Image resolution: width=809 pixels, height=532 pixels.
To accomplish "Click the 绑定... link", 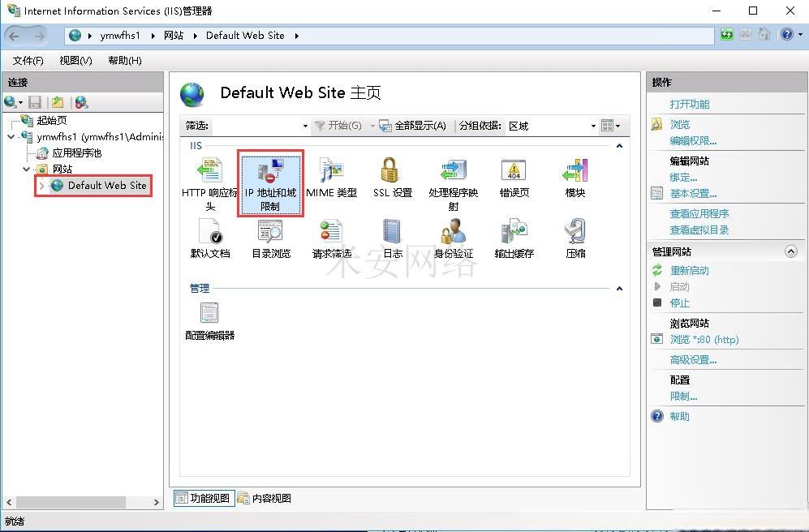I will tap(683, 178).
